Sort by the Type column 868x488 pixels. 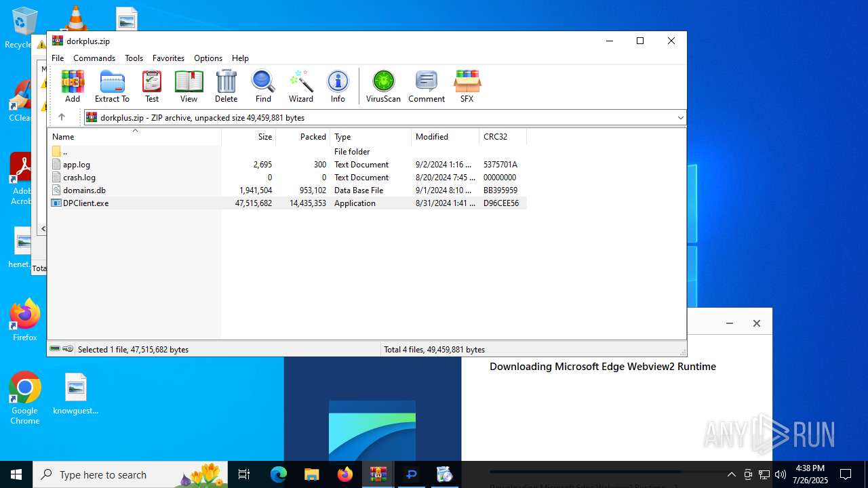coord(370,137)
